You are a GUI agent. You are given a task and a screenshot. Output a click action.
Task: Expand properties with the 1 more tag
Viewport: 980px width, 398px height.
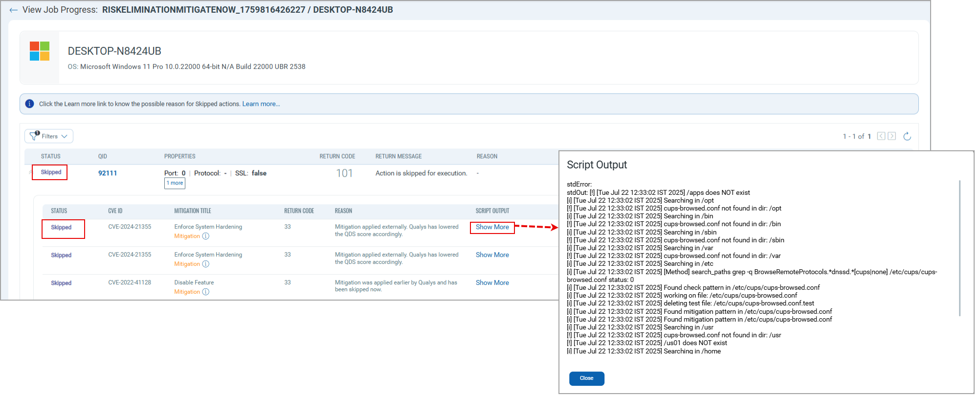point(175,183)
